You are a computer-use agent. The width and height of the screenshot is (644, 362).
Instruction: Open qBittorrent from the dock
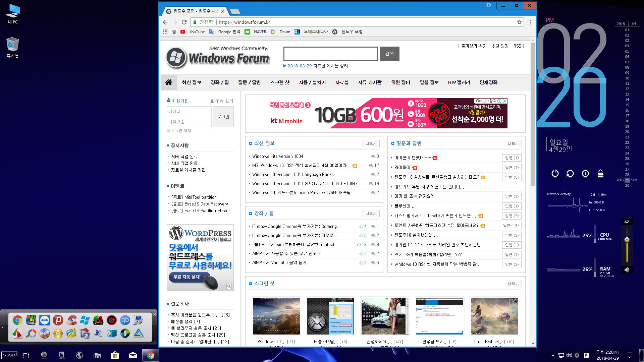click(x=125, y=320)
